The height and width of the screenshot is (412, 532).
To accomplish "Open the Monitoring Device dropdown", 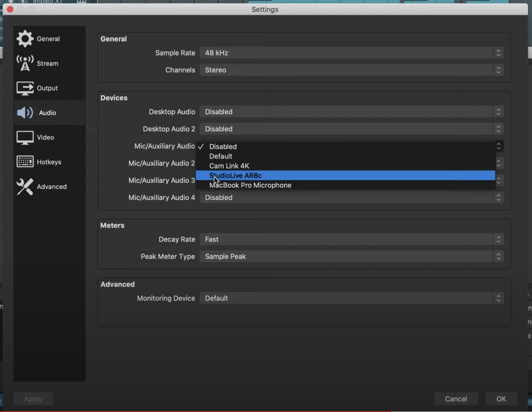I will point(352,298).
